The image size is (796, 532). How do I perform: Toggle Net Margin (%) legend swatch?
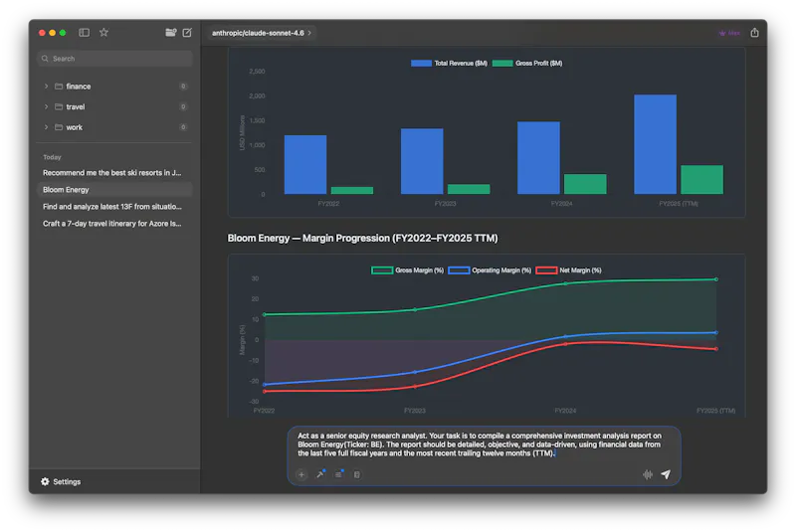546,270
